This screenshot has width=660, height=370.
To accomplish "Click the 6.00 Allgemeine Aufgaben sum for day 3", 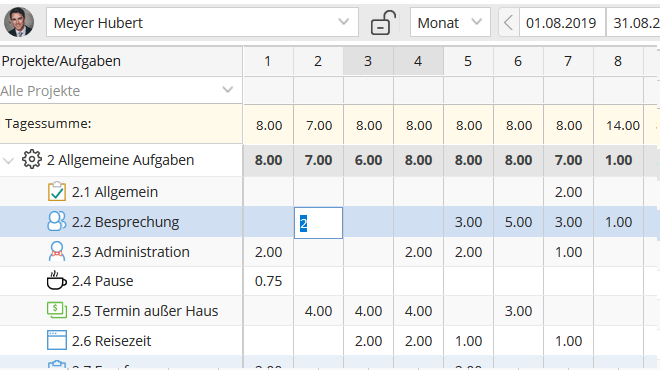I will 368,160.
